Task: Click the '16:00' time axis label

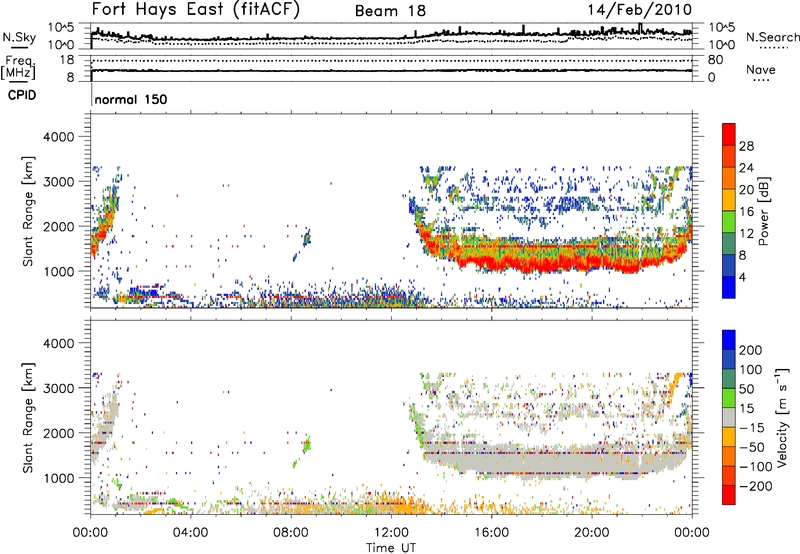Action: click(491, 533)
